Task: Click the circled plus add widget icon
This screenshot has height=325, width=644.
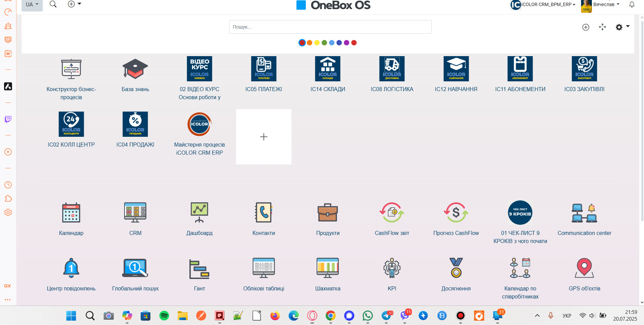Action: click(x=586, y=27)
